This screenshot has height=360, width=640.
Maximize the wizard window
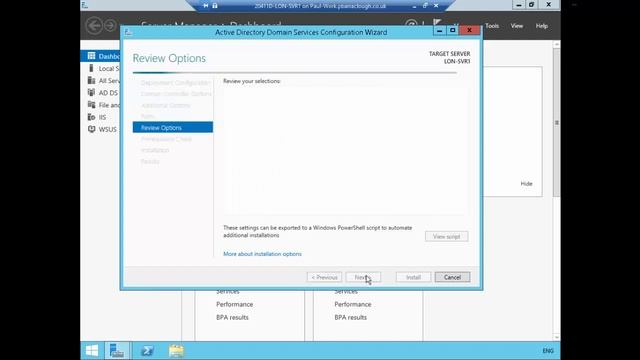pos(453,31)
